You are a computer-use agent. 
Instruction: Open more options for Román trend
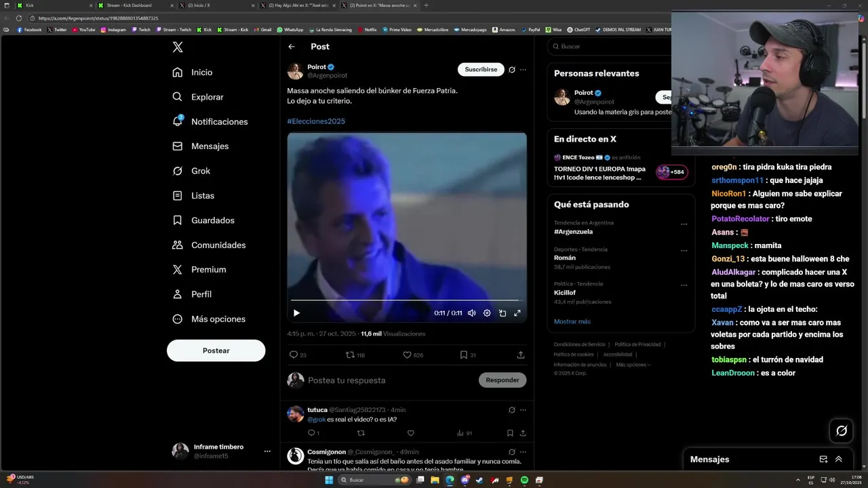pyautogui.click(x=684, y=251)
